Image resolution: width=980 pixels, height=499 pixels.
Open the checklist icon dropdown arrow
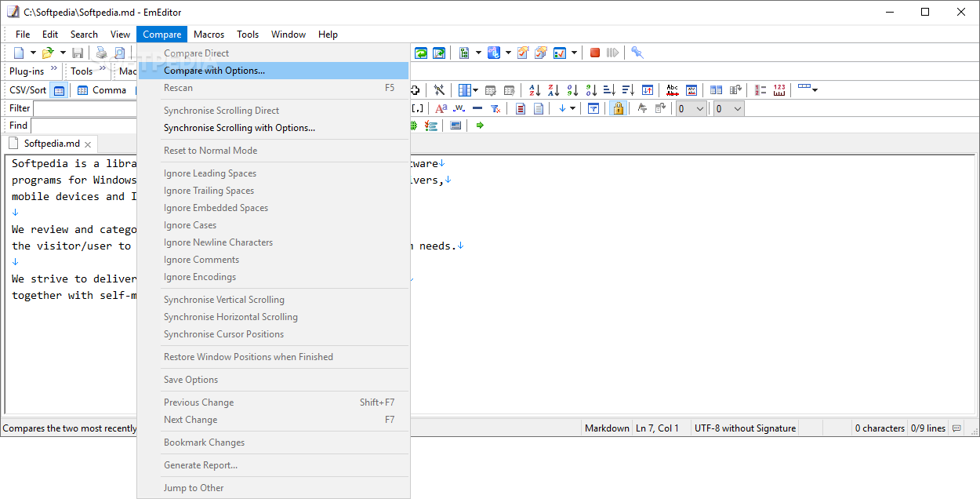coord(574,53)
